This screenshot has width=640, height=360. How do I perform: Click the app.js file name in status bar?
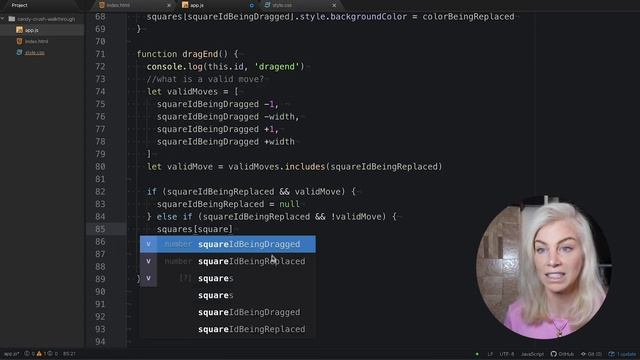coord(11,354)
